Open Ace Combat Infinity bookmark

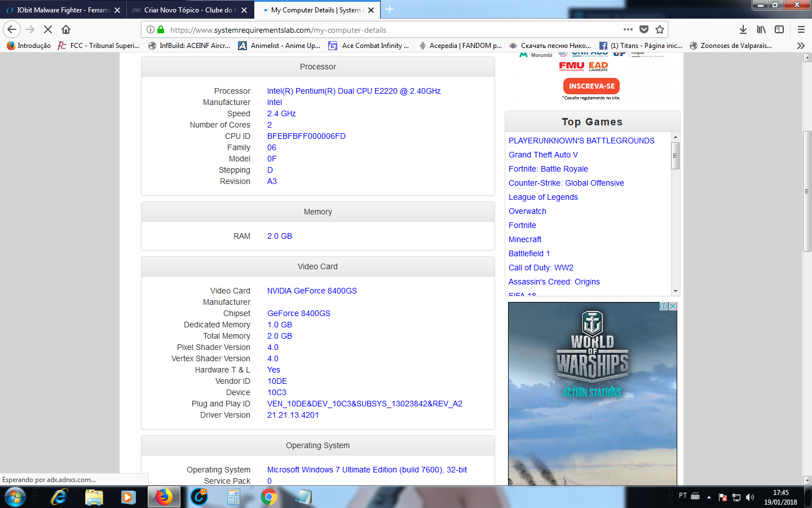click(369, 46)
